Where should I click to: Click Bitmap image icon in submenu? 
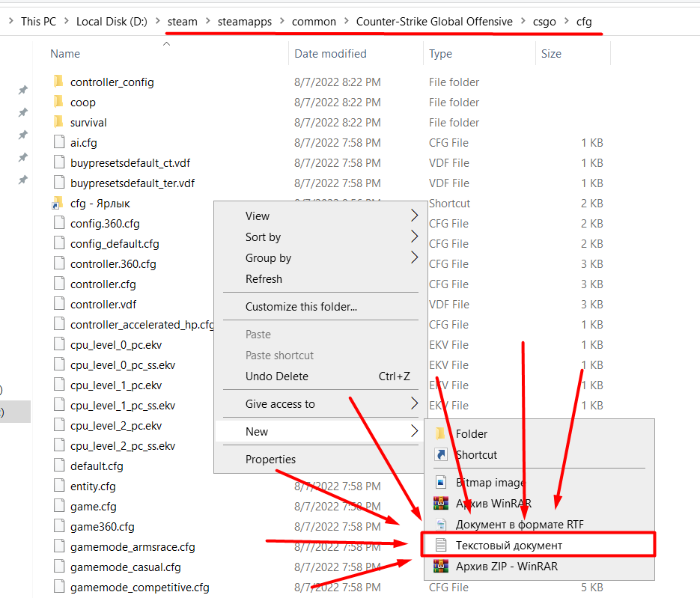pos(441,482)
